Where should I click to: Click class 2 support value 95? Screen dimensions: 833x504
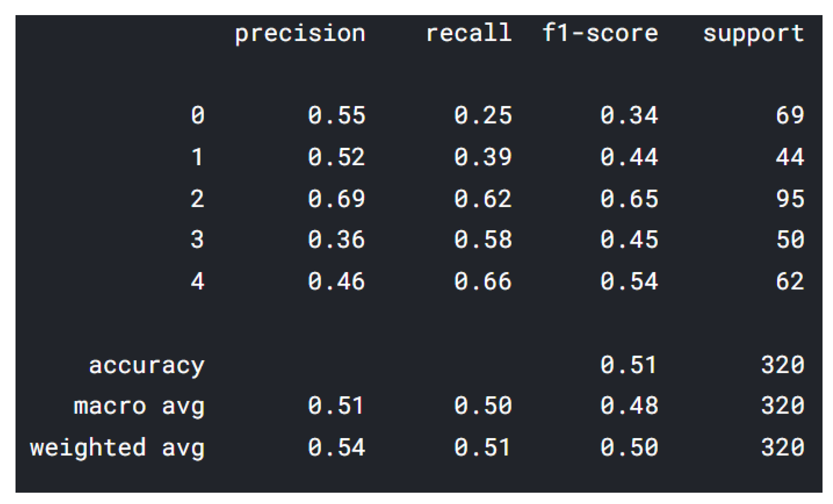click(790, 198)
